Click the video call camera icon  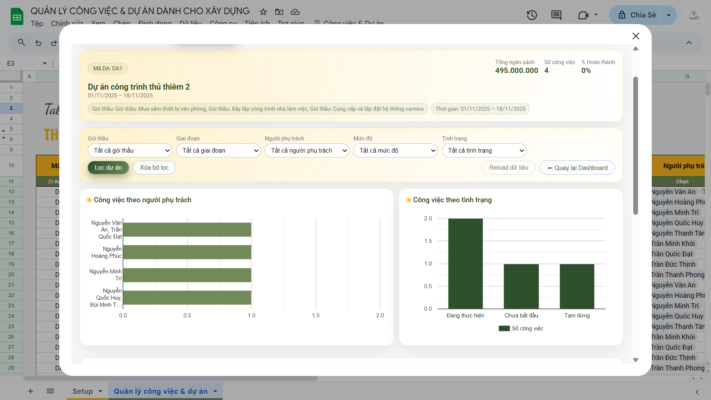[x=583, y=15]
